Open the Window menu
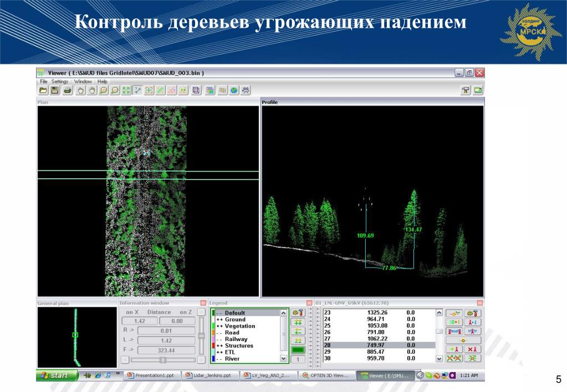 click(x=83, y=81)
